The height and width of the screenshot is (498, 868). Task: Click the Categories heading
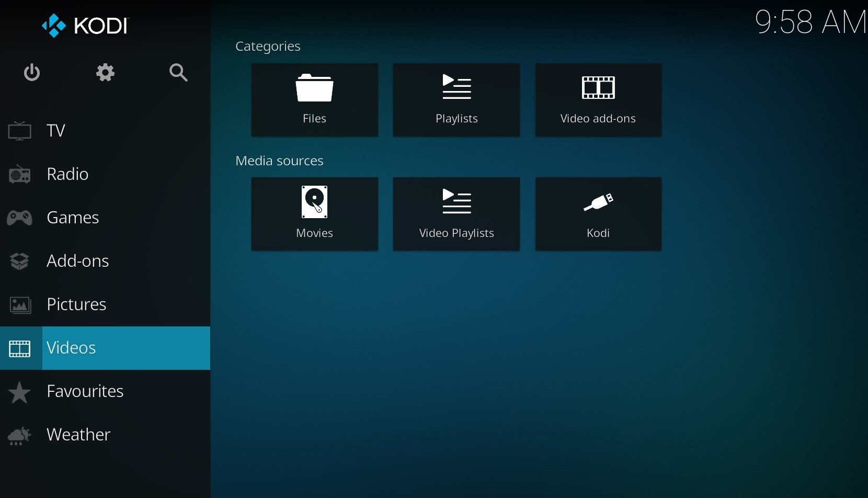point(268,47)
